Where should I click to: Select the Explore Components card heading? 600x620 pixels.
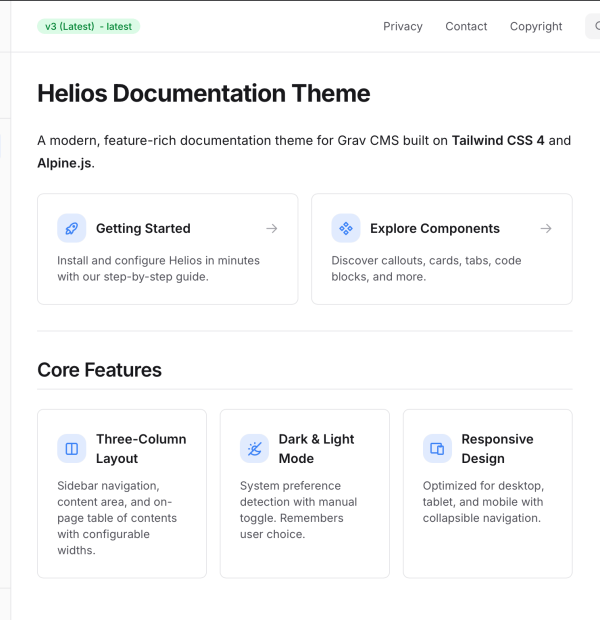point(435,228)
